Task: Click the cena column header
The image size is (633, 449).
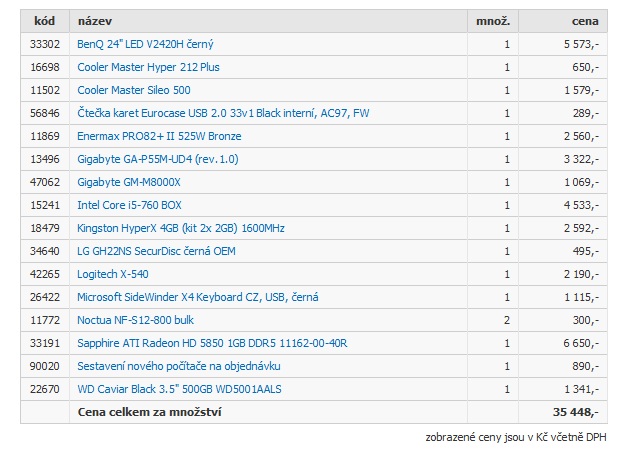Action: coord(563,21)
